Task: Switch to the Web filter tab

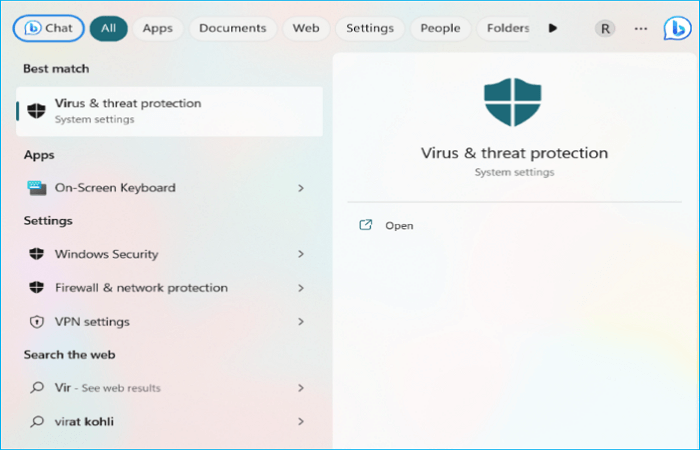Action: tap(306, 28)
